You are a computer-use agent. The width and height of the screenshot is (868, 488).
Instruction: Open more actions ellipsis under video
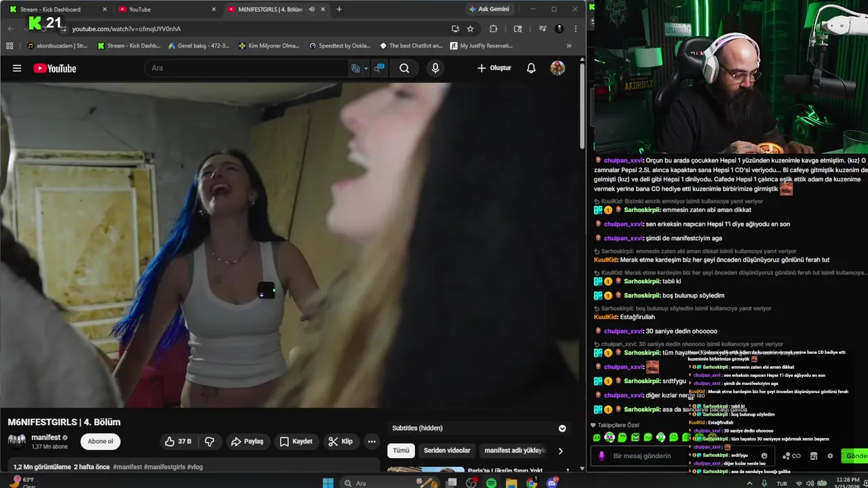[372, 441]
